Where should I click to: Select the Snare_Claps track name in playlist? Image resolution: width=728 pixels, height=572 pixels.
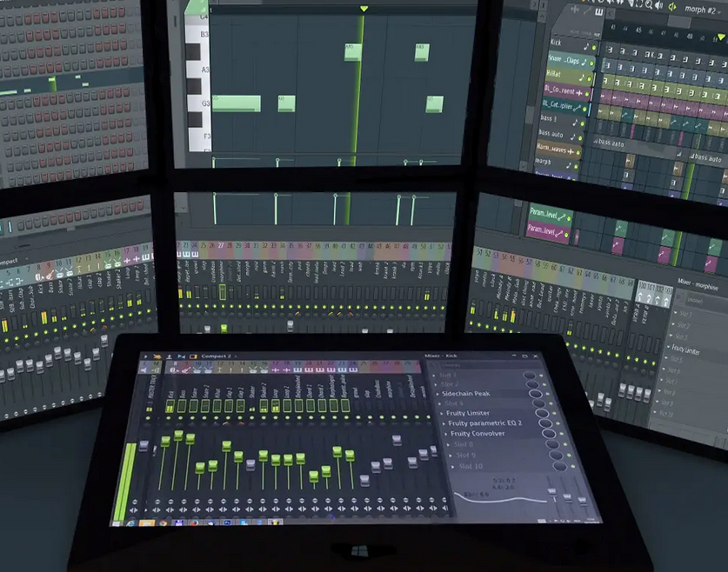tap(564, 60)
